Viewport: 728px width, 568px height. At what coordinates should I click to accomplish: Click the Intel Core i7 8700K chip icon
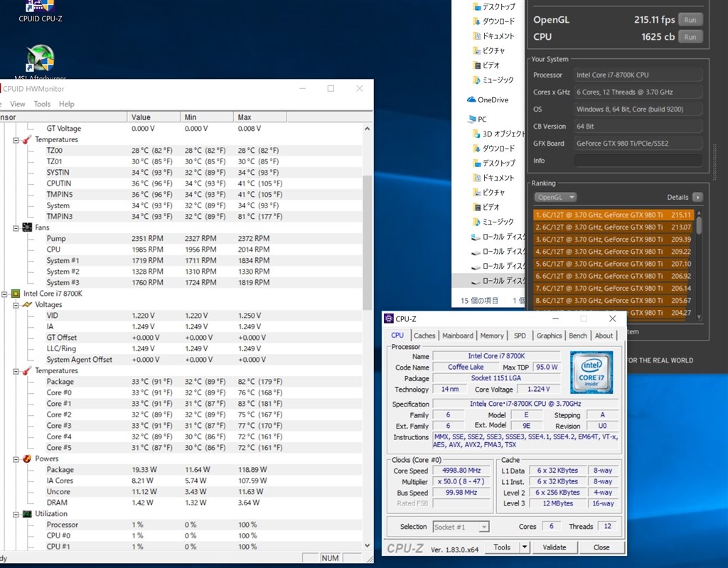(15, 293)
